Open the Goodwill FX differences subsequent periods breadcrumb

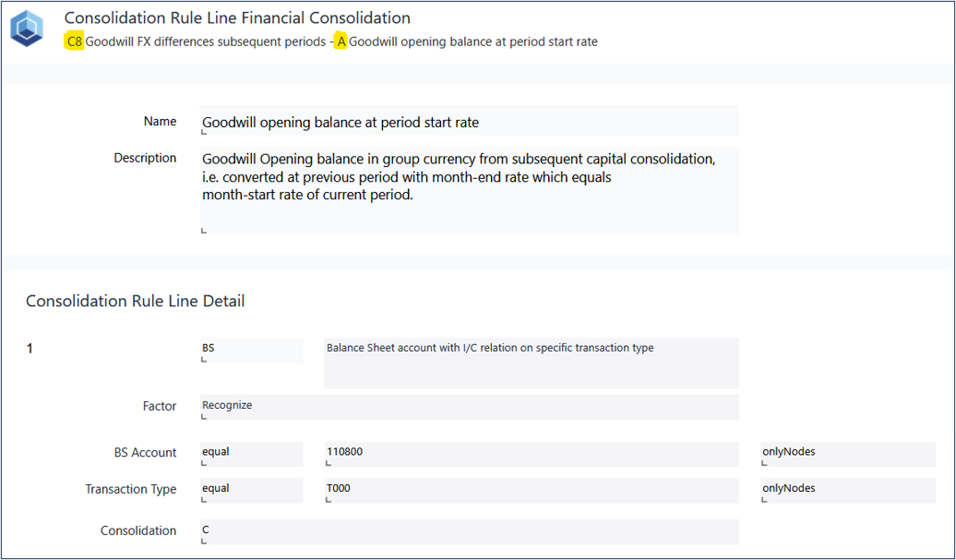point(205,42)
